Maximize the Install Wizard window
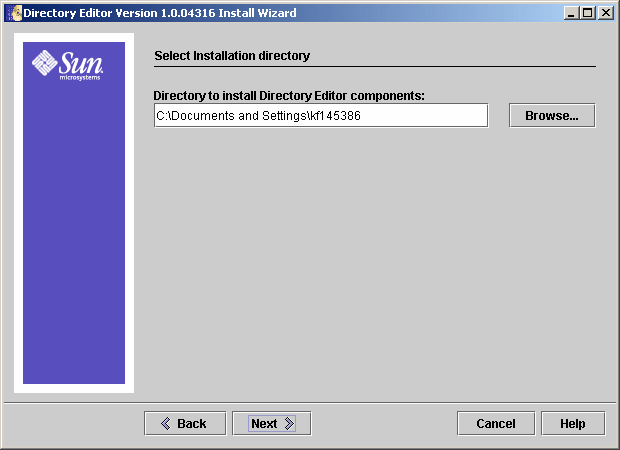Image resolution: width=620 pixels, height=450 pixels. coord(588,13)
